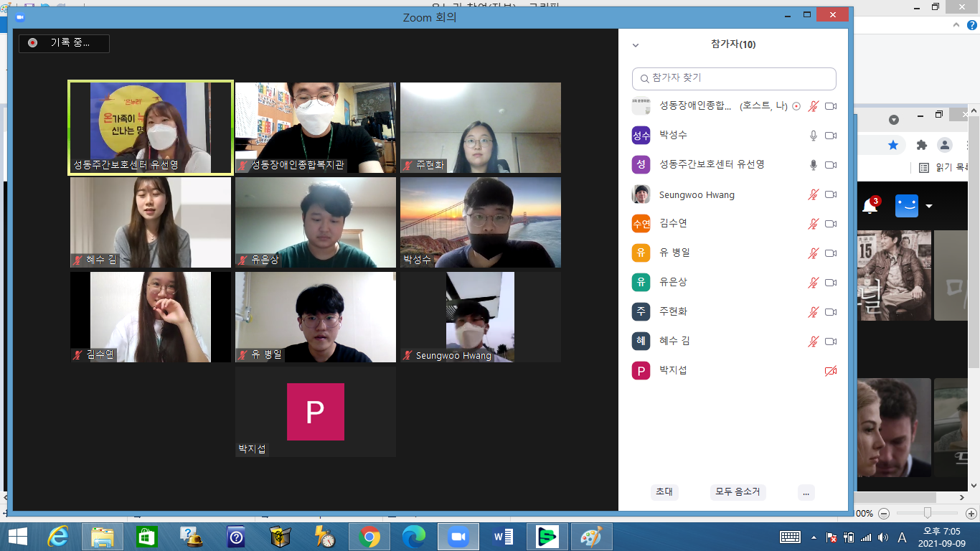Click the 모두 음소거 mute all button
The width and height of the screenshot is (980, 551).
[738, 492]
